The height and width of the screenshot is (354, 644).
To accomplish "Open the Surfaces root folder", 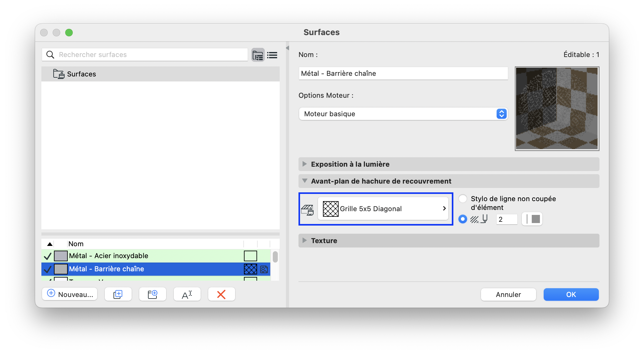I will click(161, 74).
